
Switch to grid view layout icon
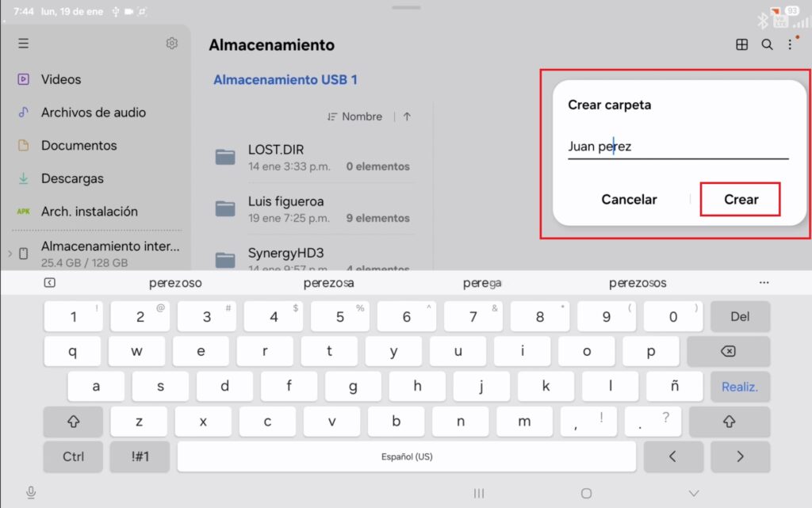tap(742, 45)
